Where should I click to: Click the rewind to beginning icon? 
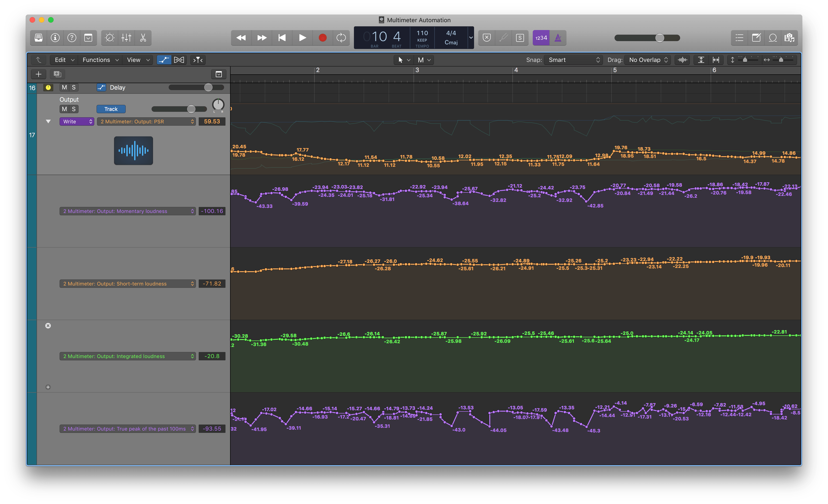(x=282, y=38)
